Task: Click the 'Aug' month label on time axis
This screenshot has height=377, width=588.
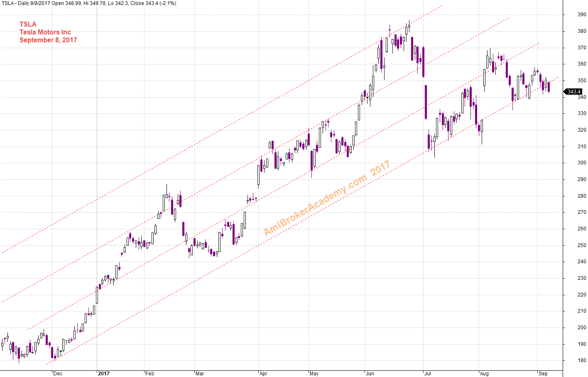Action: [x=484, y=374]
